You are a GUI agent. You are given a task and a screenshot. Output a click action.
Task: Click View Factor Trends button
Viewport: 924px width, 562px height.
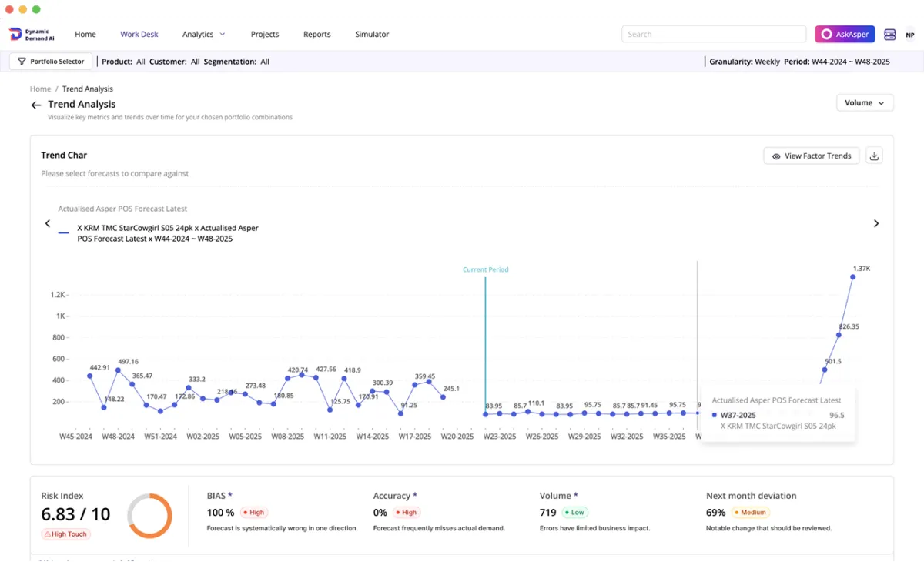812,156
